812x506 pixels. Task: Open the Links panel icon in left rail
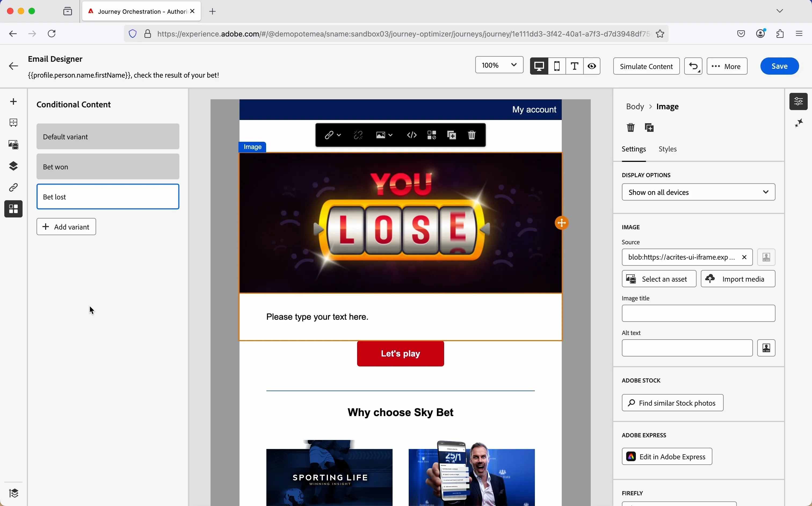tap(13, 187)
